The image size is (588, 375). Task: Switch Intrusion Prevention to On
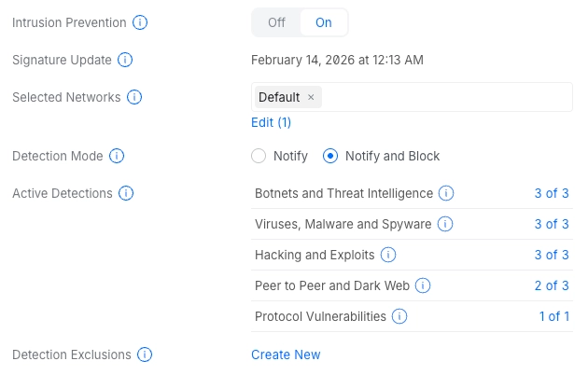[x=323, y=22]
